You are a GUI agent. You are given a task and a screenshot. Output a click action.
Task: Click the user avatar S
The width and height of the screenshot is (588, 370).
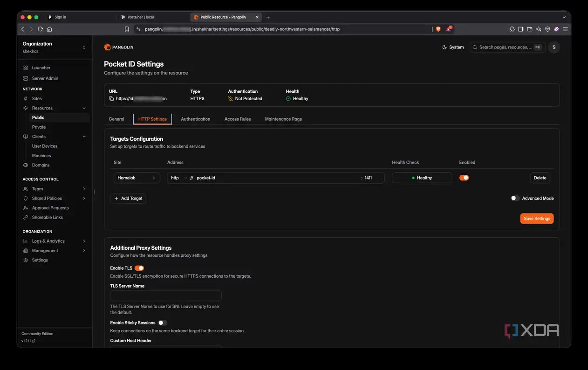[x=554, y=47]
